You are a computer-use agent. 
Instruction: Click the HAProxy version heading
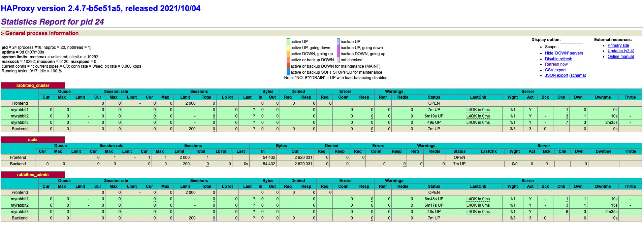click(100, 8)
